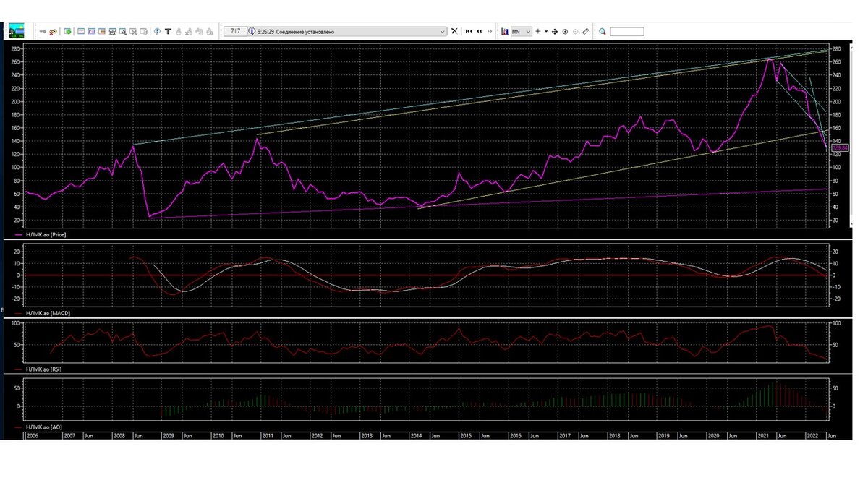
Task: Click the last grayed person group icon
Action: pos(209,32)
